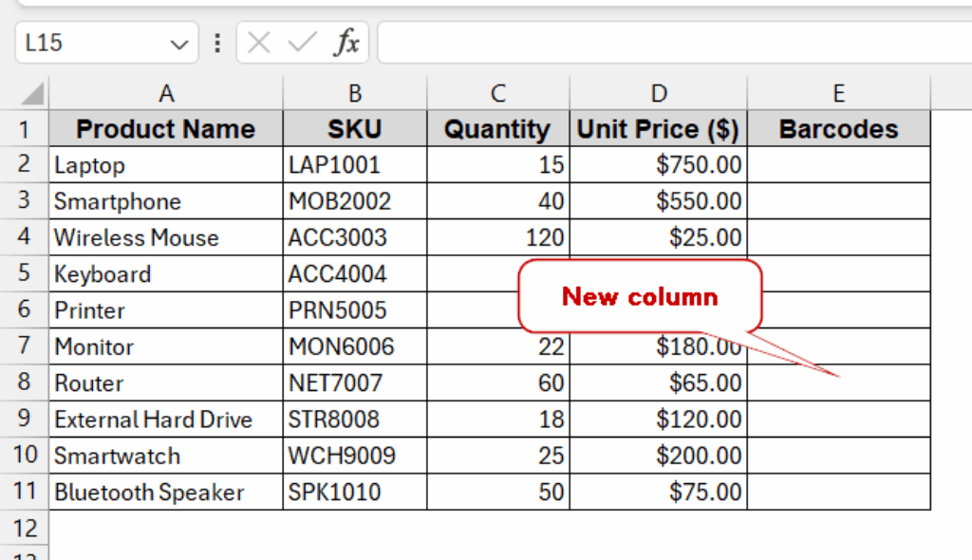Select column header A
The image size is (972, 560).
[166, 93]
